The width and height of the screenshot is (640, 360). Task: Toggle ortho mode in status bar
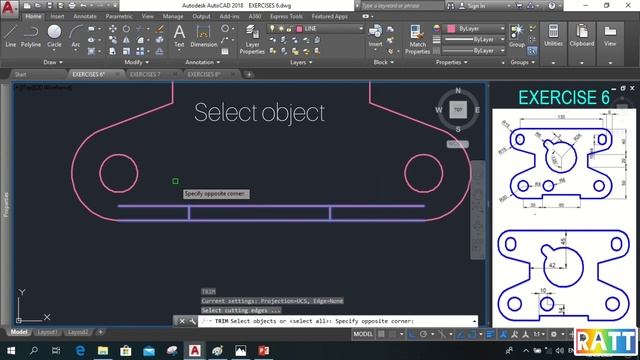click(412, 334)
